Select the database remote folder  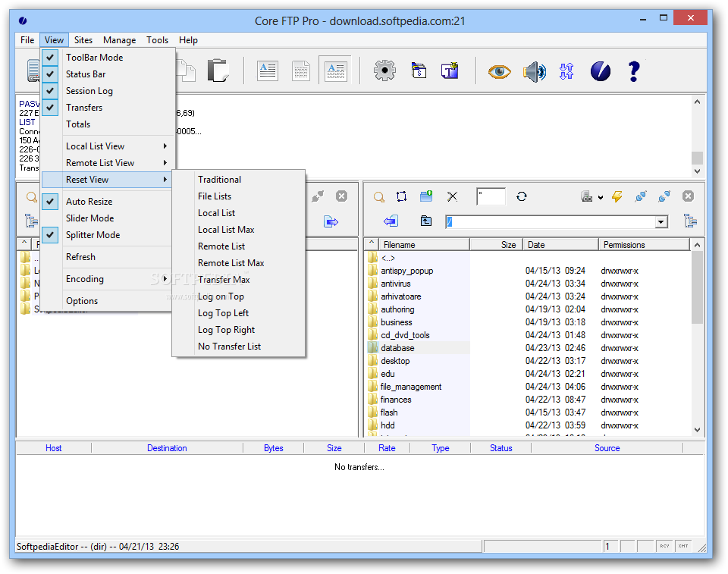coord(397,348)
